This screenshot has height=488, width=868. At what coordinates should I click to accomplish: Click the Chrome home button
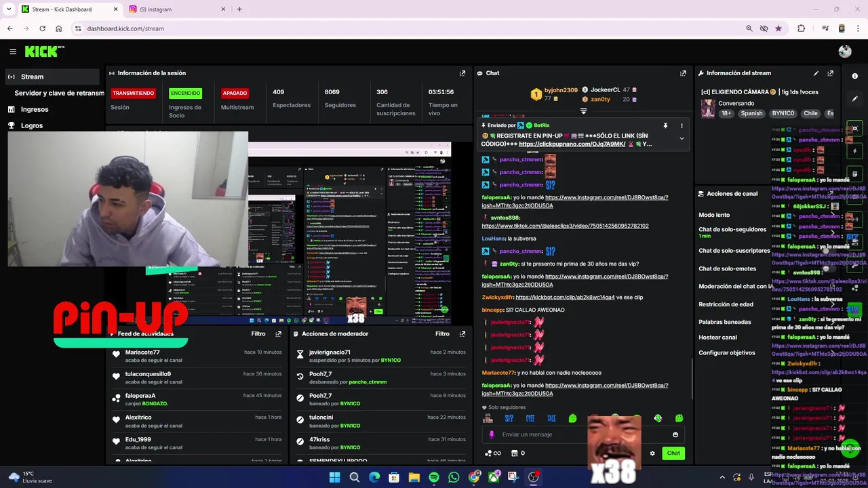pyautogui.click(x=58, y=28)
